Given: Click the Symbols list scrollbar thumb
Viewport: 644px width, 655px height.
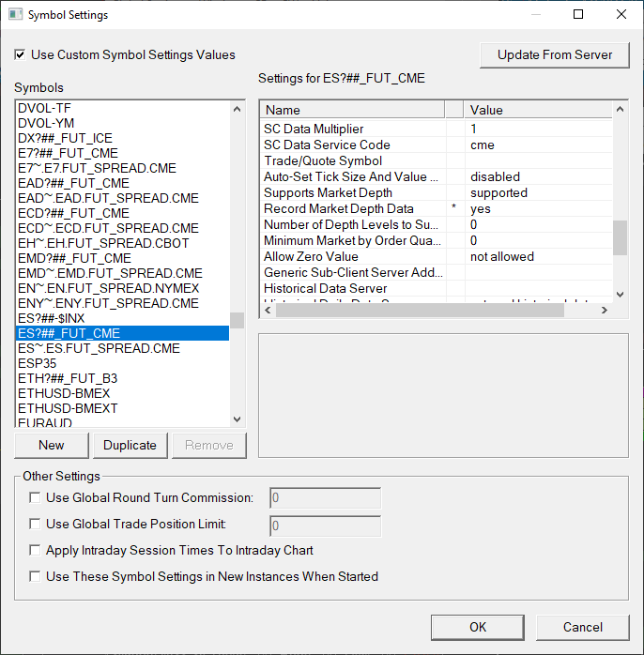Looking at the screenshot, I should (x=237, y=320).
